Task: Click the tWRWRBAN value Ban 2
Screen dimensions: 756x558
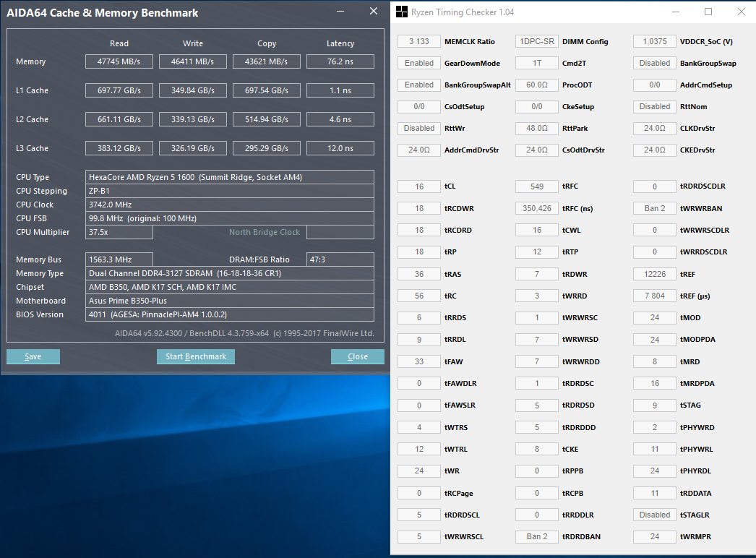Action: click(x=655, y=208)
